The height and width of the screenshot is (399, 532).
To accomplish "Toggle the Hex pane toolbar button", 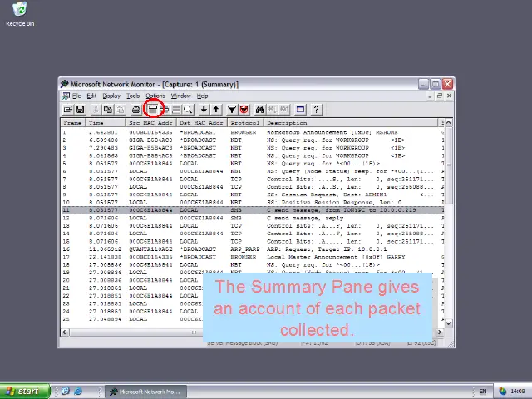I will 176,109.
